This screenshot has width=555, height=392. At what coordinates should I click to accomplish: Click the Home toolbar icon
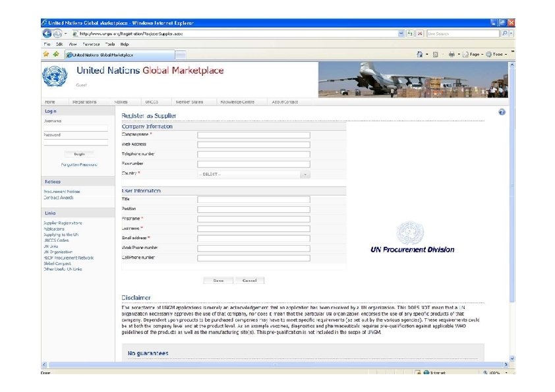[420, 55]
